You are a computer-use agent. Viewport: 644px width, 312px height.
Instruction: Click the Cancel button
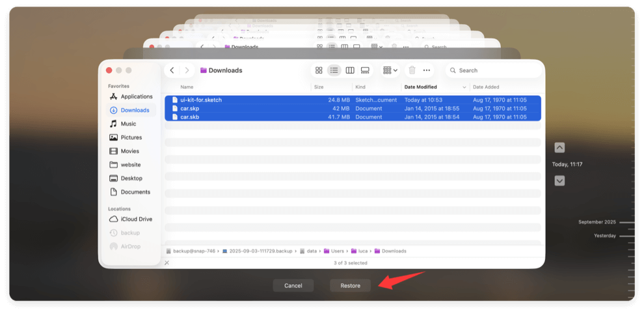click(293, 286)
